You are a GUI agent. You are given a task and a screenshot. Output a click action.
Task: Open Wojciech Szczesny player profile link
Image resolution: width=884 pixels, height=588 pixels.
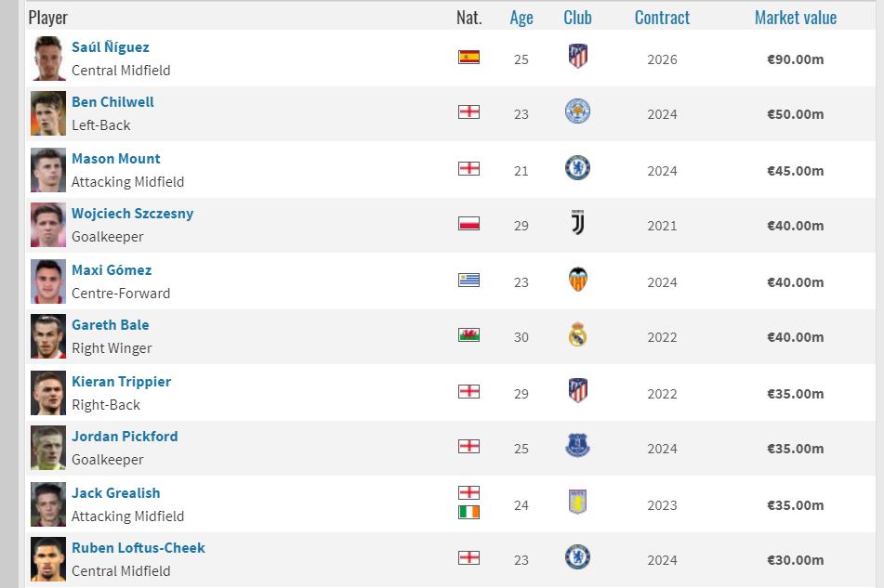point(132,214)
